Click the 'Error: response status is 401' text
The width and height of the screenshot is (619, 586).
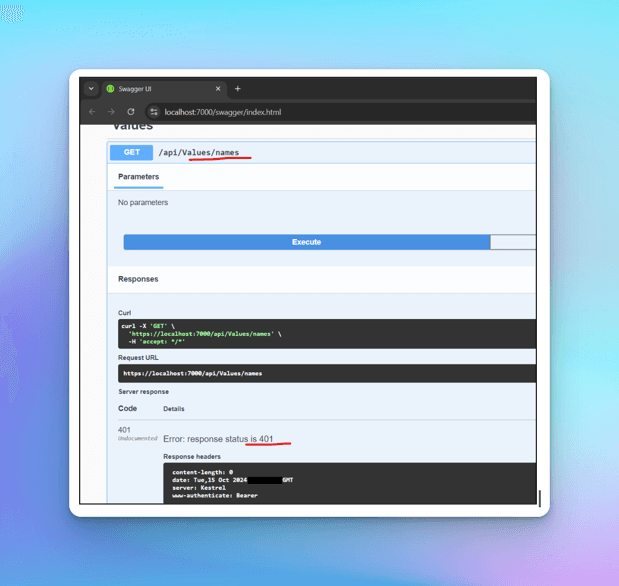[x=218, y=439]
